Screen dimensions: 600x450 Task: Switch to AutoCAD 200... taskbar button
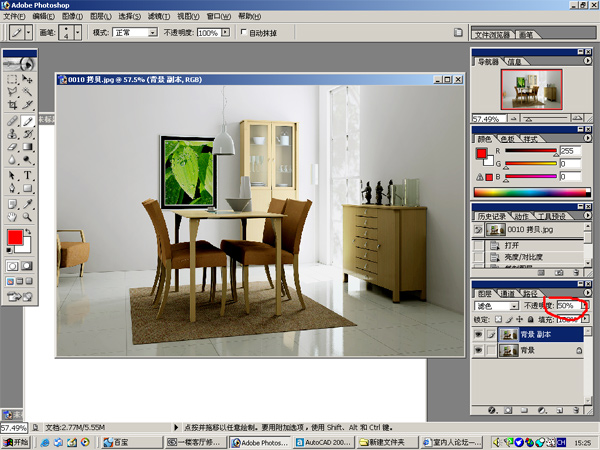pyautogui.click(x=323, y=442)
